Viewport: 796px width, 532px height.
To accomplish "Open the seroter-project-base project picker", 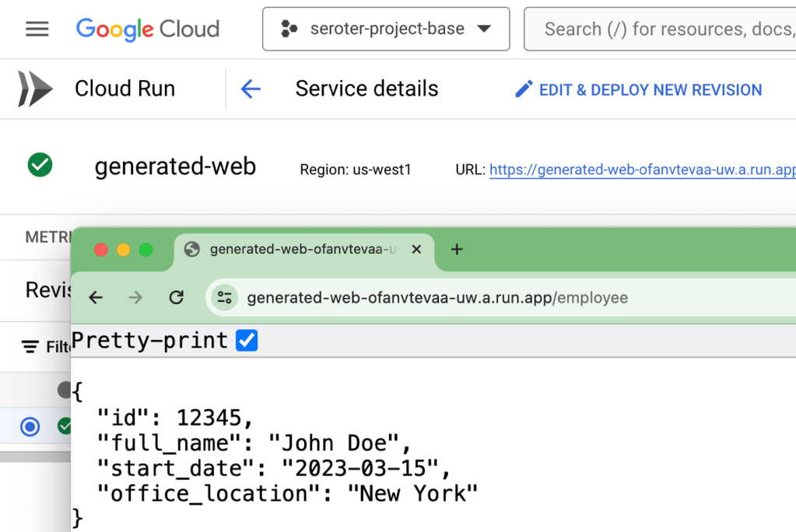I will [386, 30].
